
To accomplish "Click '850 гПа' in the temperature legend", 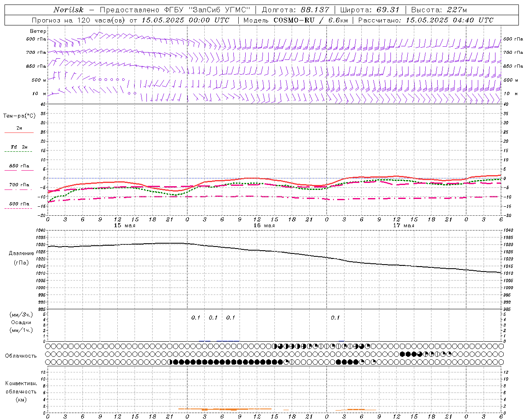I will (x=19, y=166).
